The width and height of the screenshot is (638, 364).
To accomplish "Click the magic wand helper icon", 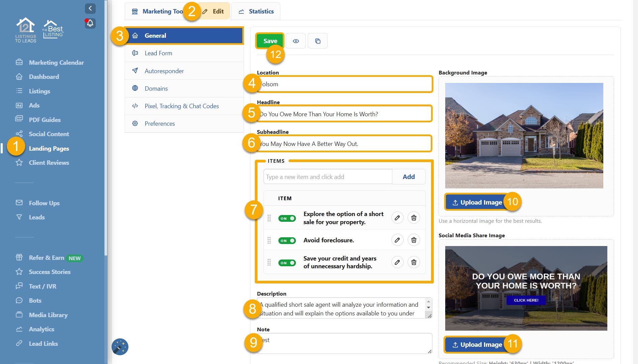I will (120, 347).
